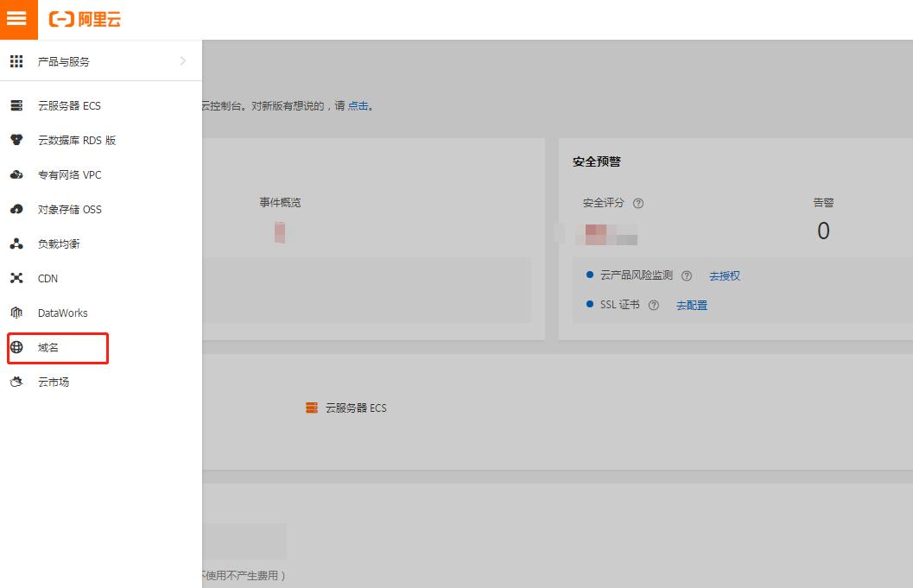Expand the 产品与服务 submenu arrow
The height and width of the screenshot is (588, 913).
pyautogui.click(x=181, y=61)
